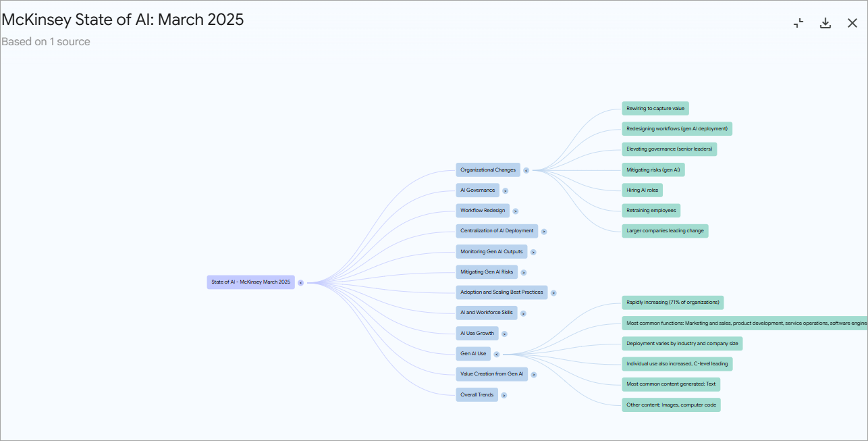868x441 pixels.
Task: Expand AI and Workforce Skills arrow
Action: (523, 313)
